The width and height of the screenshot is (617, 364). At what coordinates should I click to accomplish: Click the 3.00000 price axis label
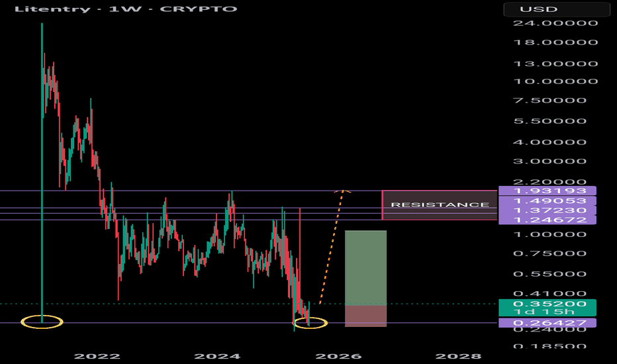[x=549, y=161]
